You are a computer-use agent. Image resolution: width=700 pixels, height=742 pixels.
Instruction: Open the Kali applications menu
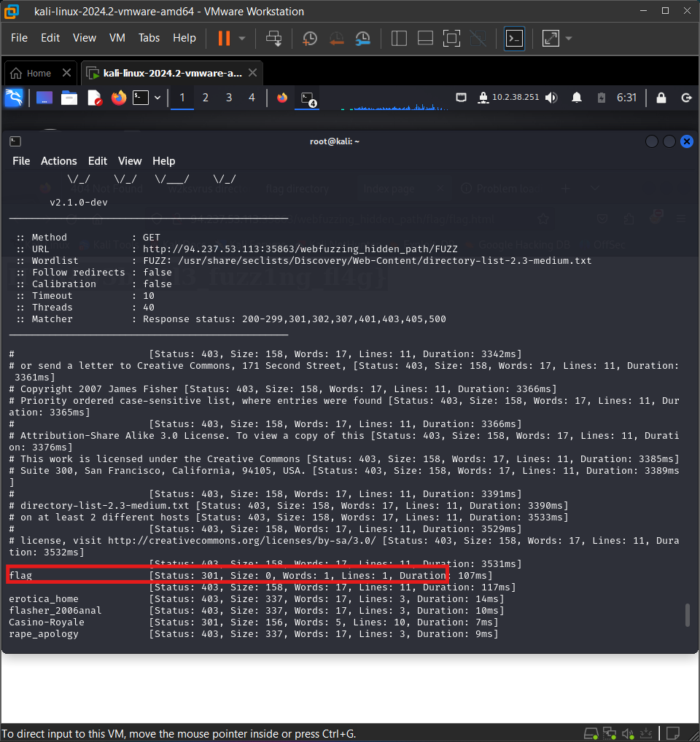point(14,98)
